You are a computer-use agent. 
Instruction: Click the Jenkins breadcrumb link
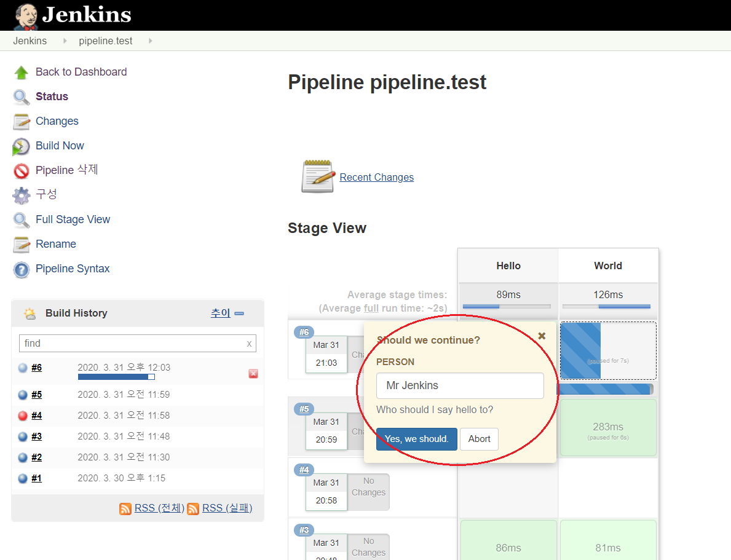pyautogui.click(x=30, y=41)
